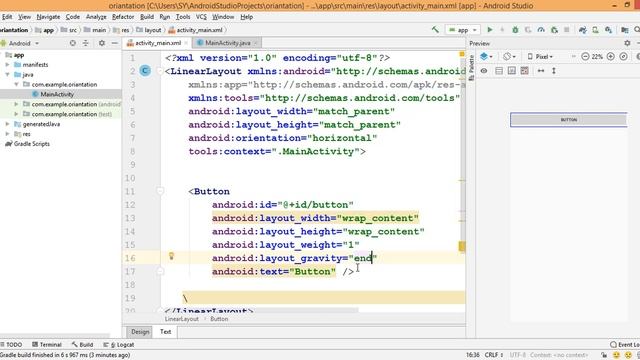Click the vertical expand arrows in Preview
The height and width of the screenshot is (360, 640).
(554, 71)
